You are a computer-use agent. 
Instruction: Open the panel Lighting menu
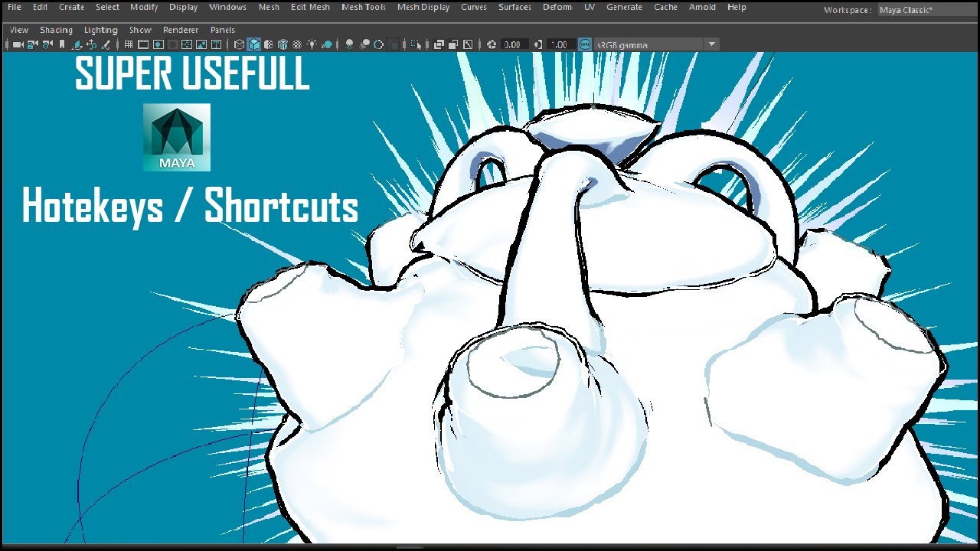pyautogui.click(x=100, y=30)
